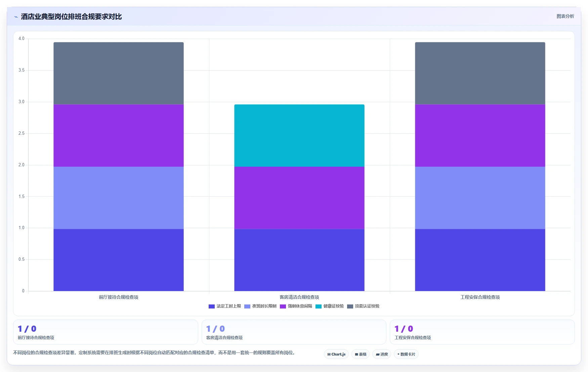
Task: Click the 技能认证校验 segment of 前厅接待 bar
Action: pos(119,73)
